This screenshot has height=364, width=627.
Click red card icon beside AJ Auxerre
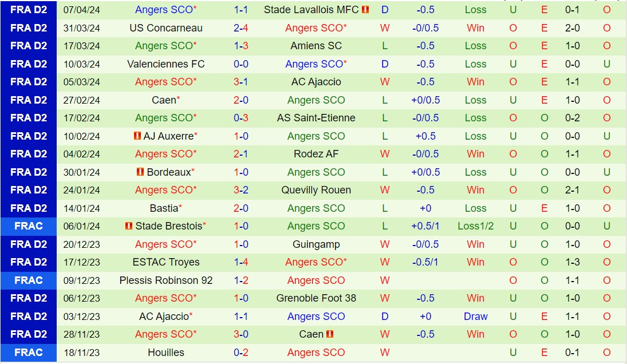pyautogui.click(x=137, y=136)
